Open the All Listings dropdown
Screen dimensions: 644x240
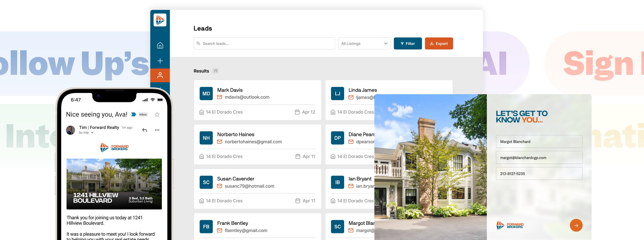(x=364, y=43)
